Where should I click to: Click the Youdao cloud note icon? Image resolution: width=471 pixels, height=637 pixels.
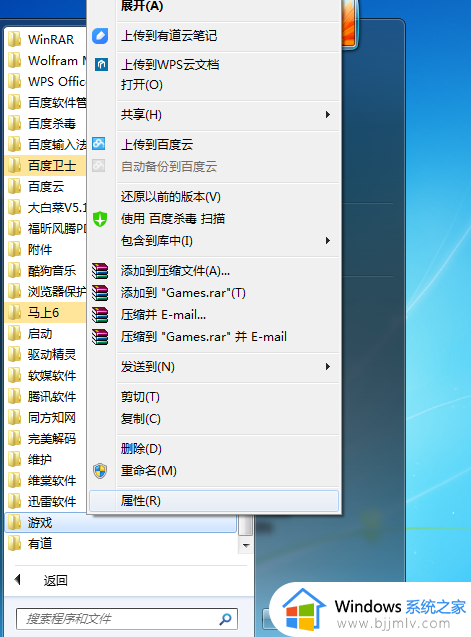100,36
